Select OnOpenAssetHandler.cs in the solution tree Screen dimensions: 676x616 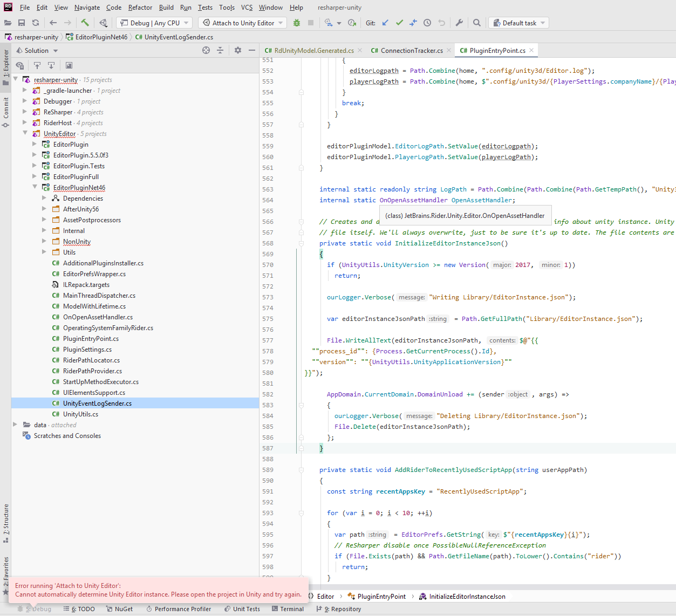pyautogui.click(x=98, y=317)
